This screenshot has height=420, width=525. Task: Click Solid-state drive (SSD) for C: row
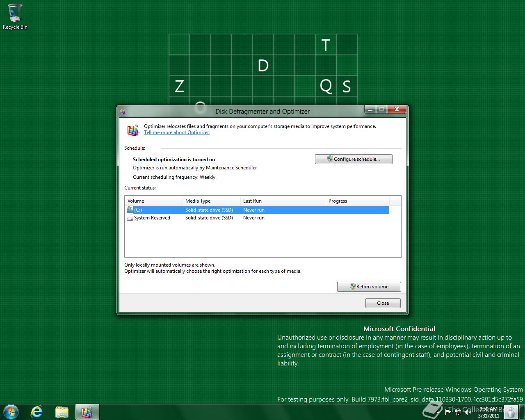tap(209, 210)
